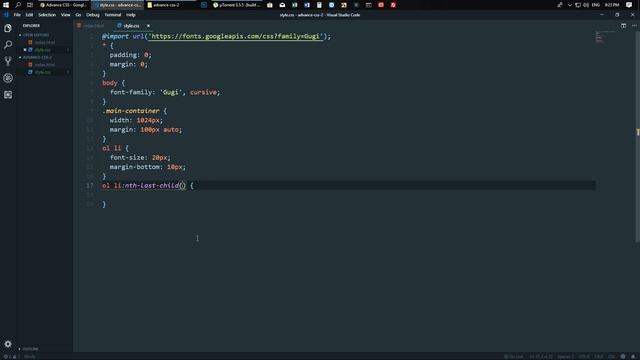Click the network icon in system tray
This screenshot has width=640, height=360.
coord(578,5)
